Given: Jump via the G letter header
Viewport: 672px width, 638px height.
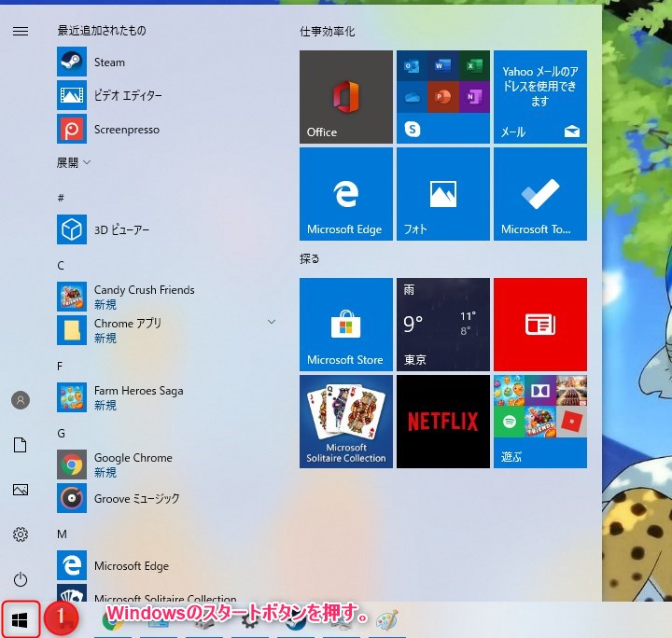Looking at the screenshot, I should coord(62,434).
